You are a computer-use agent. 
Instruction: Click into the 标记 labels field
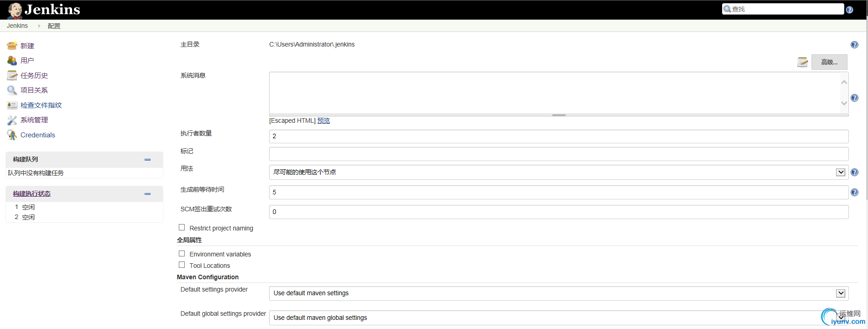click(559, 154)
